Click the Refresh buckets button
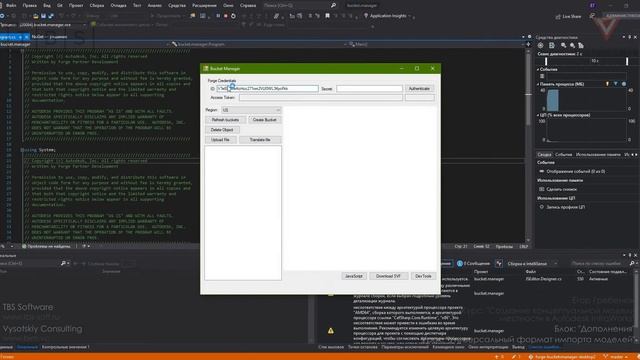The width and height of the screenshot is (640, 360). coord(225,120)
